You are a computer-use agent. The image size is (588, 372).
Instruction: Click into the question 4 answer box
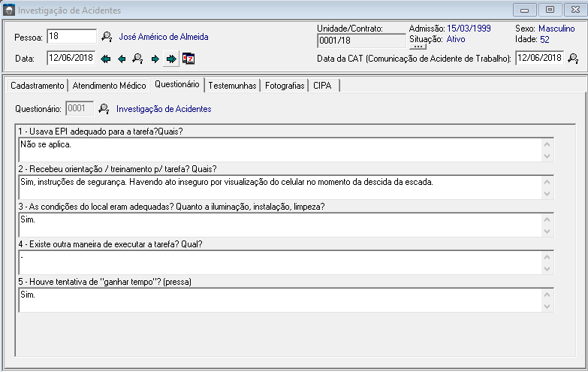[x=276, y=262]
